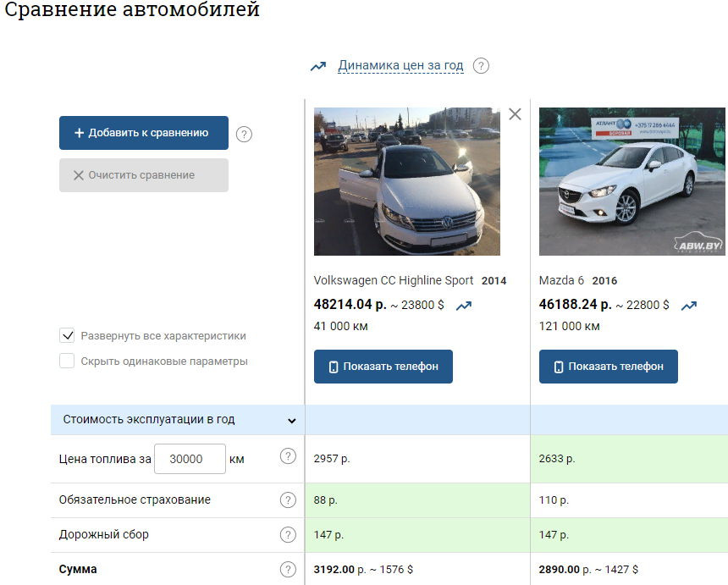728x585 pixels.
Task: Uncheck 'Развернуть все характеристики' checkbox
Action: click(68, 335)
